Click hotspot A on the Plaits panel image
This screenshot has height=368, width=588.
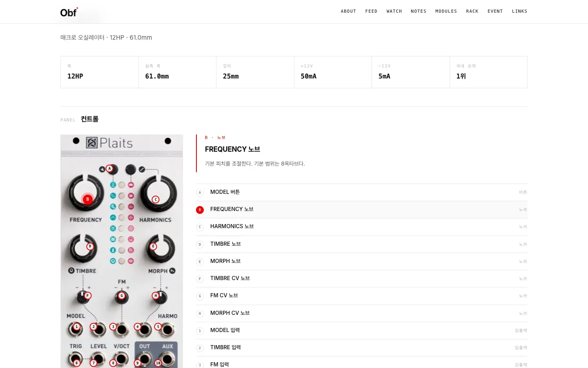point(109,168)
